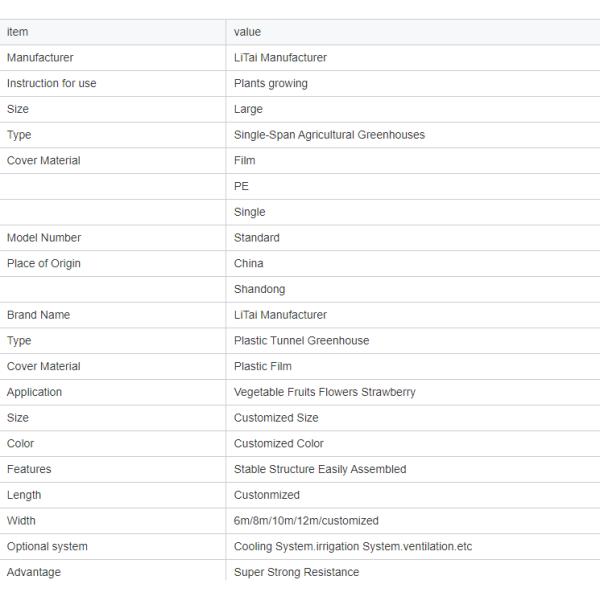Click the "Shandong" value cell
Viewport: 600px width, 600px height.
(x=260, y=289)
